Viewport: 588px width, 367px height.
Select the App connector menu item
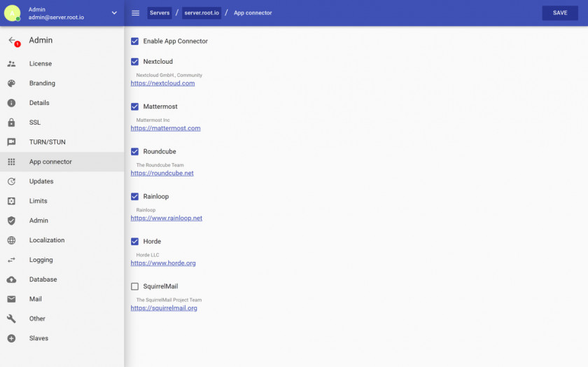click(x=62, y=162)
